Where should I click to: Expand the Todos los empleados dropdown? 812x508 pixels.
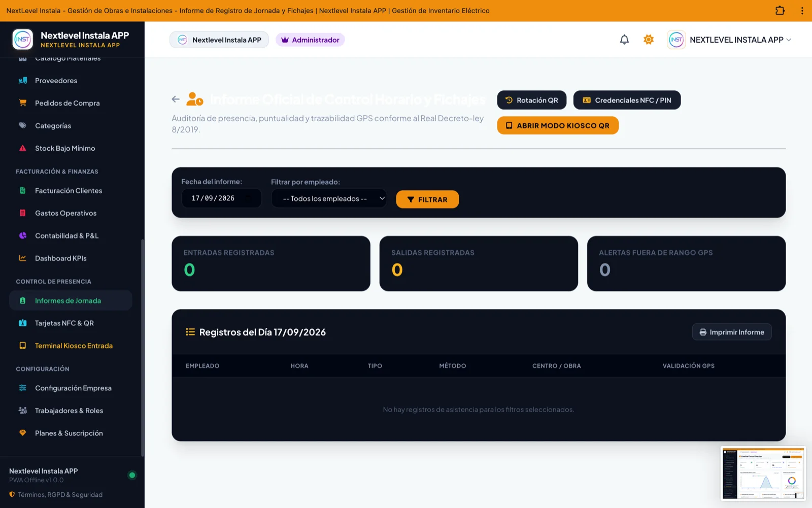329,198
